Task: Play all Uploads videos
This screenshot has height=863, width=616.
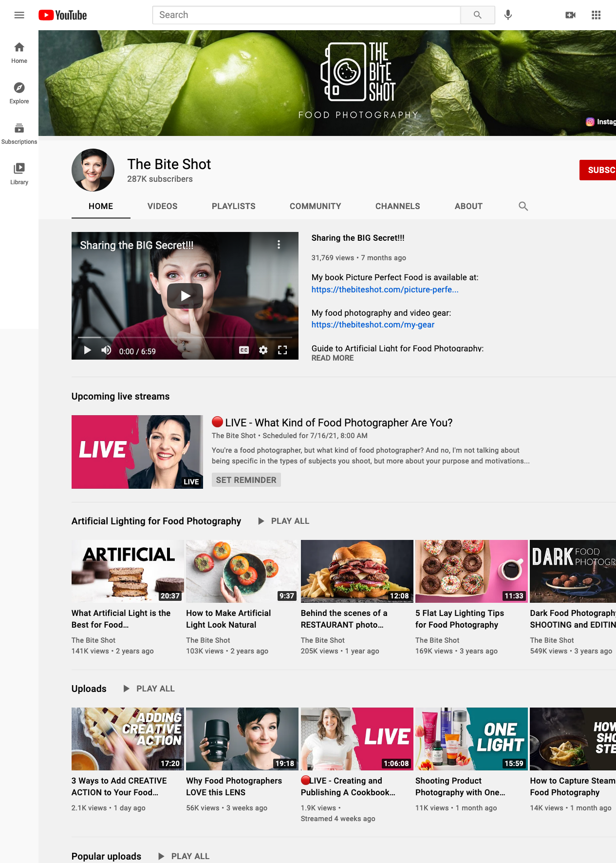Action: pyautogui.click(x=149, y=689)
